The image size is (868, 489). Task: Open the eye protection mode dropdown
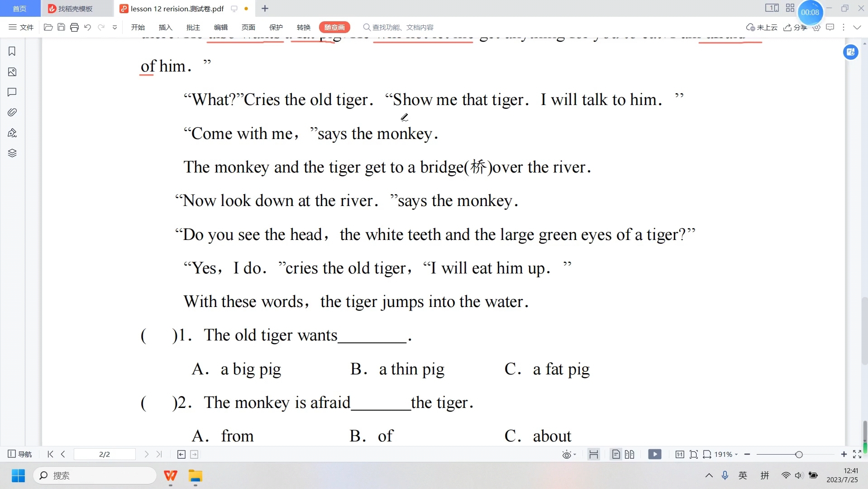tap(569, 455)
